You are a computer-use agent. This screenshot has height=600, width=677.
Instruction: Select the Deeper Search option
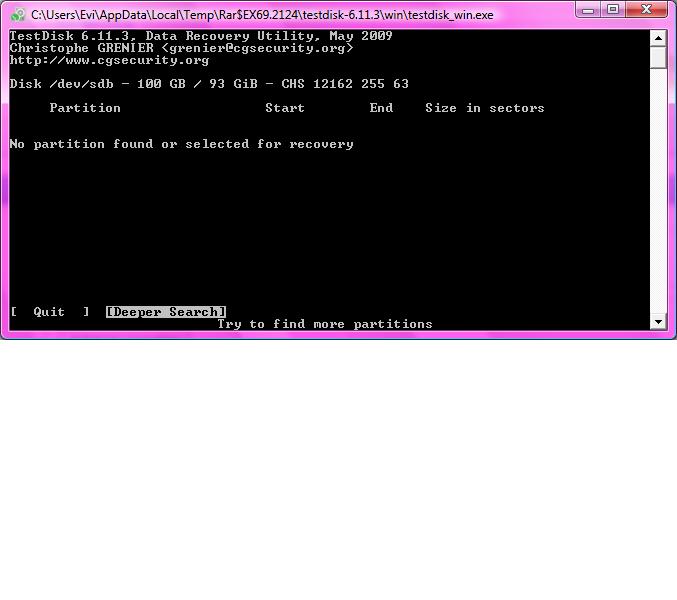(x=166, y=312)
